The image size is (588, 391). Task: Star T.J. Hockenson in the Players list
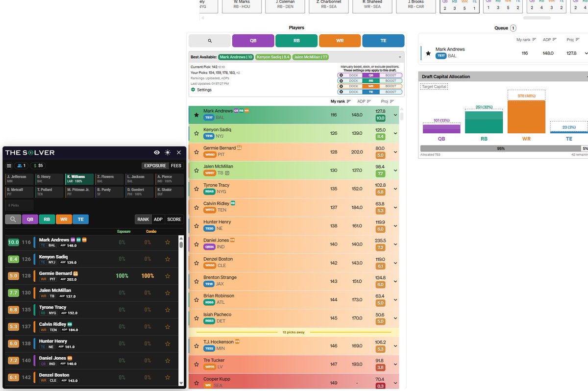coord(196,346)
